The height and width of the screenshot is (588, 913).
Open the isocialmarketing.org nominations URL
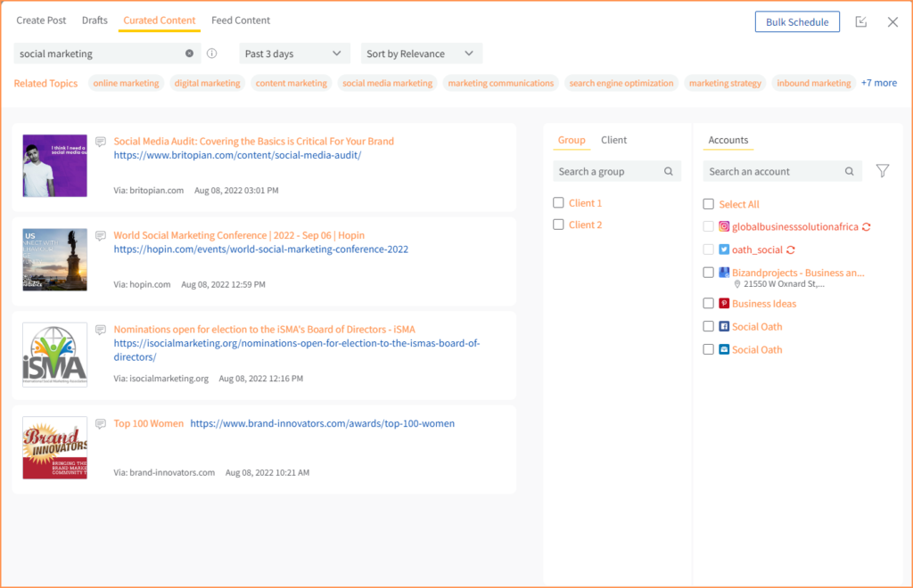[296, 350]
